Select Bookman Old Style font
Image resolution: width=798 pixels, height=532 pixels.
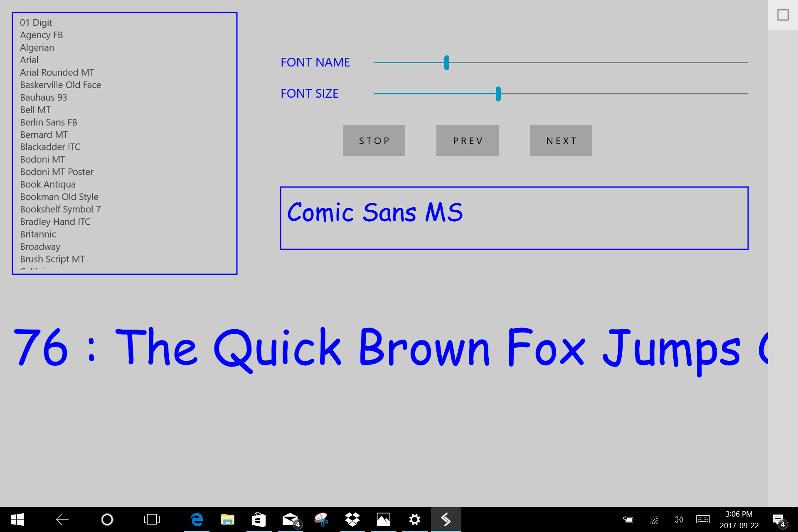[59, 197]
